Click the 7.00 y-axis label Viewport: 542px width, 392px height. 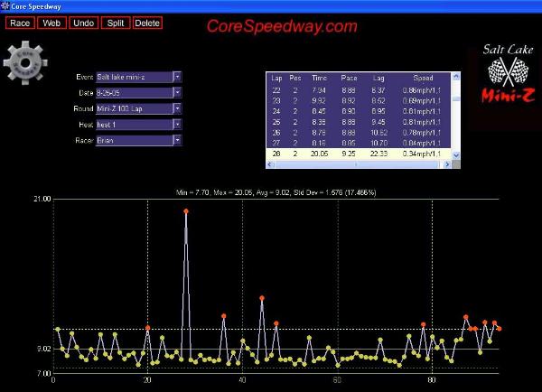tap(44, 373)
